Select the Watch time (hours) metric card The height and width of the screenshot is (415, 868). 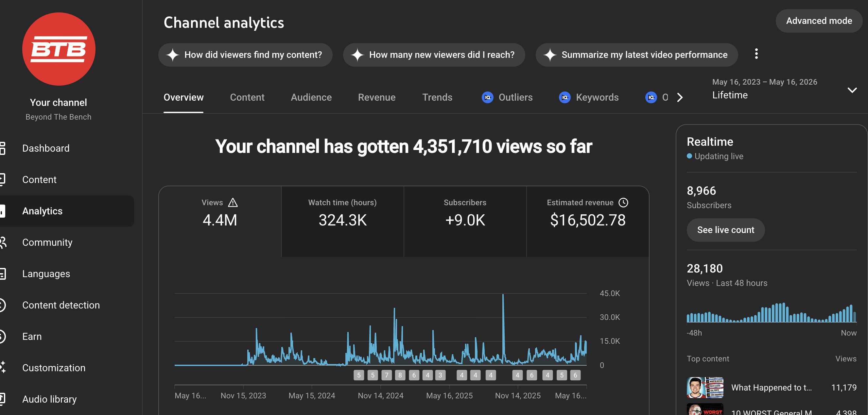[x=342, y=222]
